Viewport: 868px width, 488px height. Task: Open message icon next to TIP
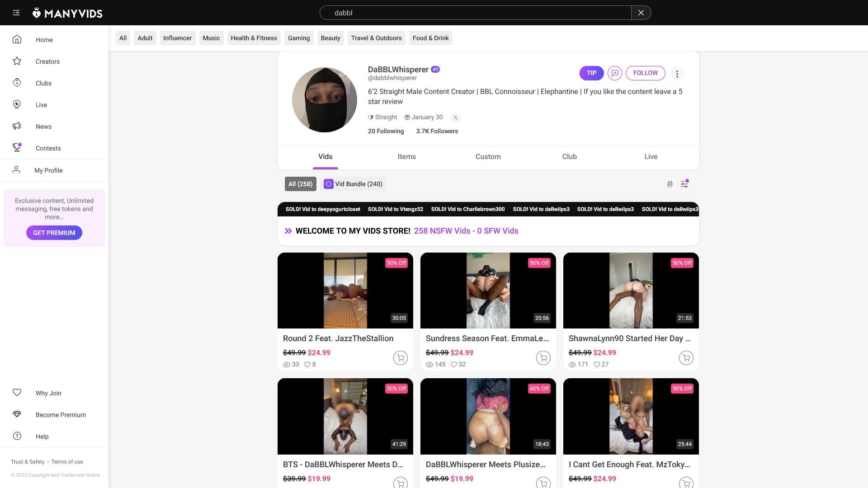(x=615, y=73)
